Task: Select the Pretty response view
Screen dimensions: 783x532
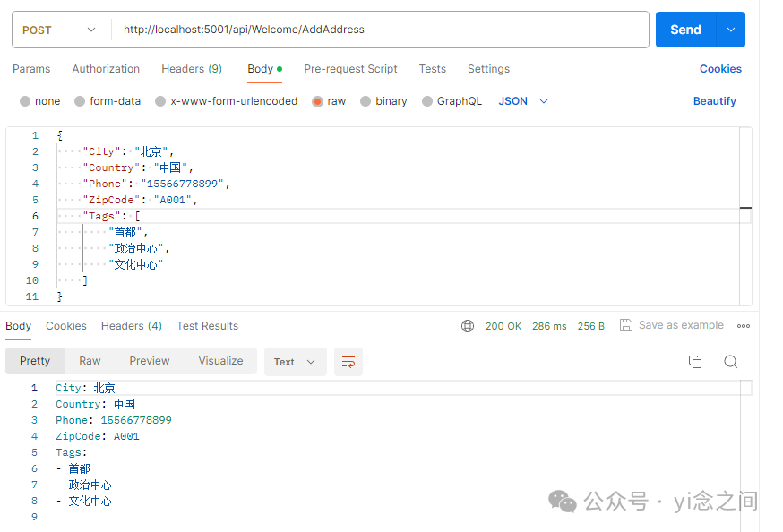Action: click(35, 361)
